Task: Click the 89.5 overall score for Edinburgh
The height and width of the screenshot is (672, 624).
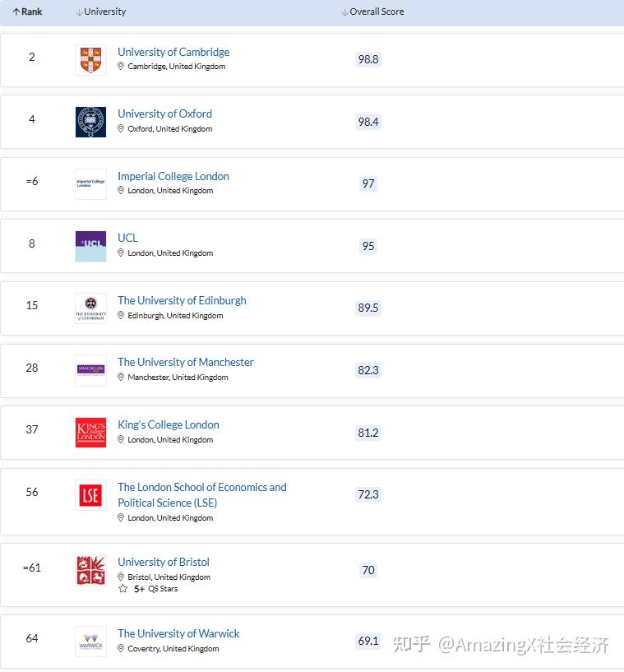Action: pyautogui.click(x=368, y=308)
